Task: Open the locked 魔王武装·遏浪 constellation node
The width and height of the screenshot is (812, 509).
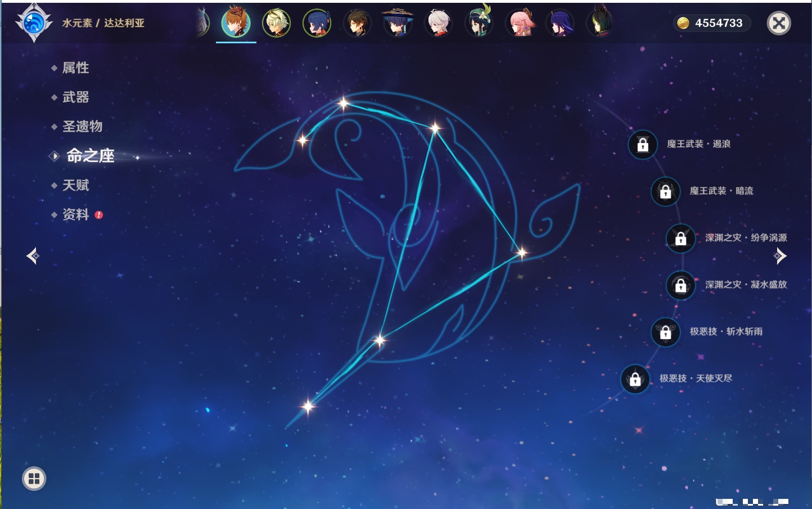Action: click(643, 145)
